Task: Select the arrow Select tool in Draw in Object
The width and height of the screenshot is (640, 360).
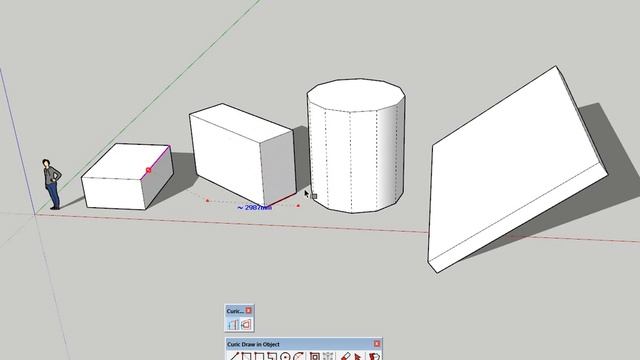Action: 358,357
